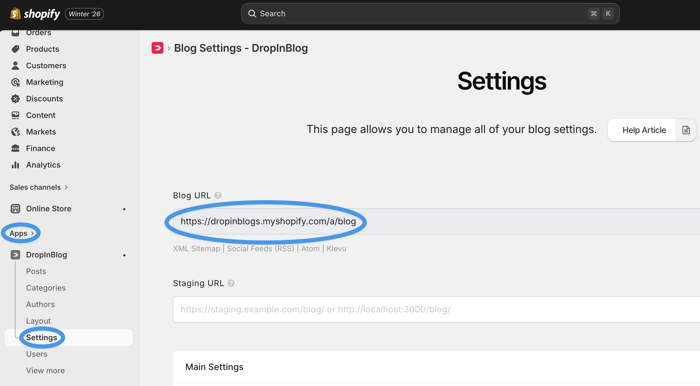This screenshot has width=700, height=386.
Task: Click Blog Settings - DropInBlog title
Action: [241, 48]
